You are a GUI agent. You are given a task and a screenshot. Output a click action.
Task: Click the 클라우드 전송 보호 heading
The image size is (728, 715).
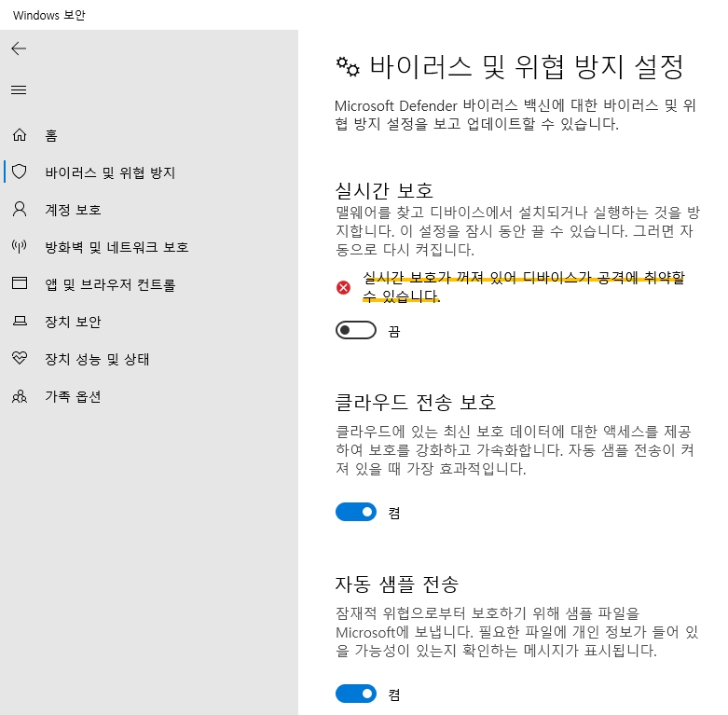click(416, 402)
